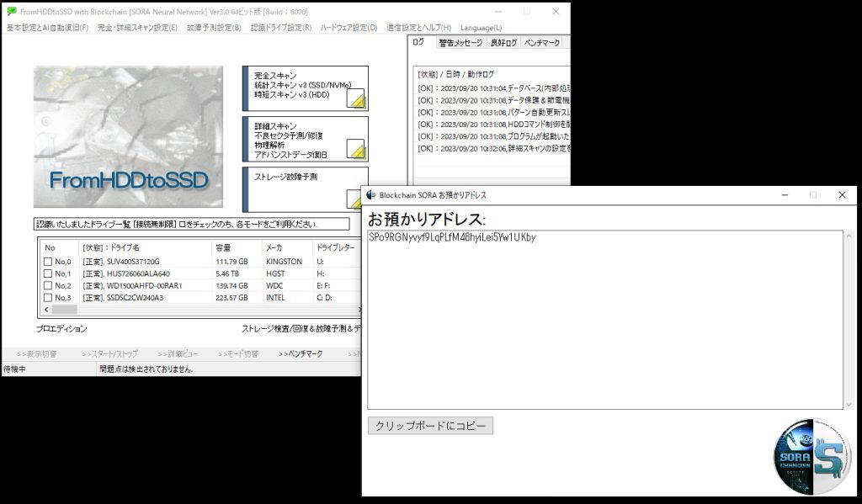Click the ドライブレター column header
The image size is (862, 504).
pos(336,248)
